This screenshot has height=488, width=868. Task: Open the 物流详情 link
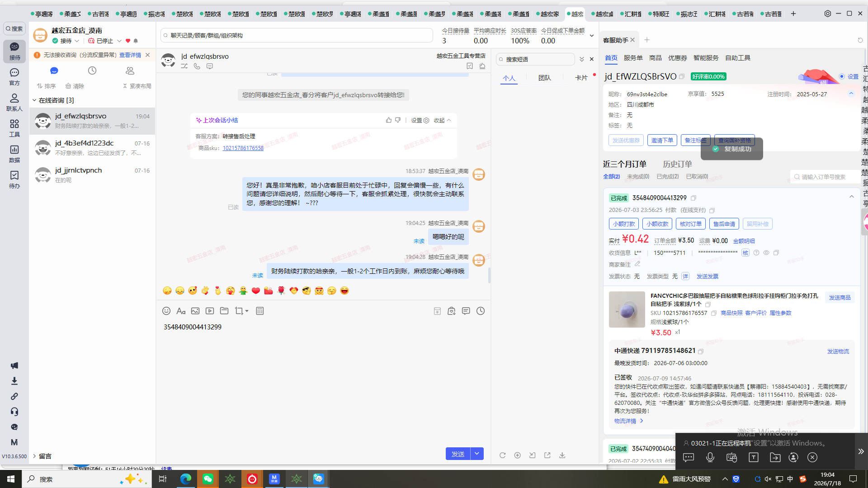[628, 421]
